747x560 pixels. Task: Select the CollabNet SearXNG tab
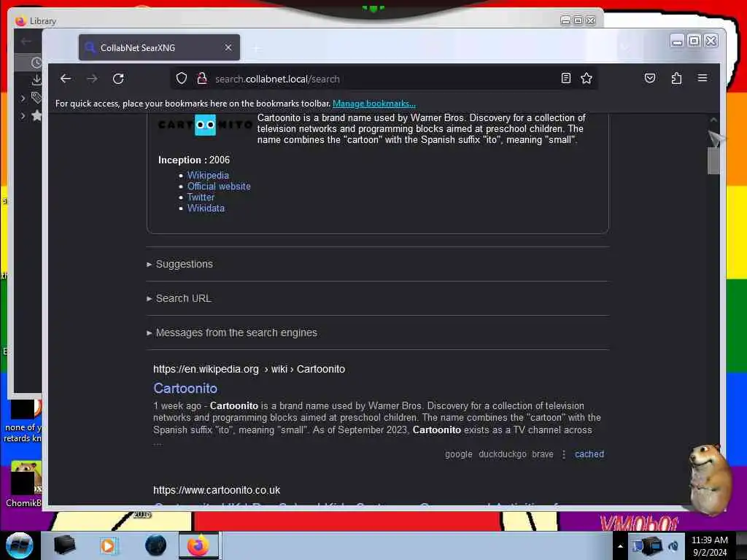click(x=159, y=47)
